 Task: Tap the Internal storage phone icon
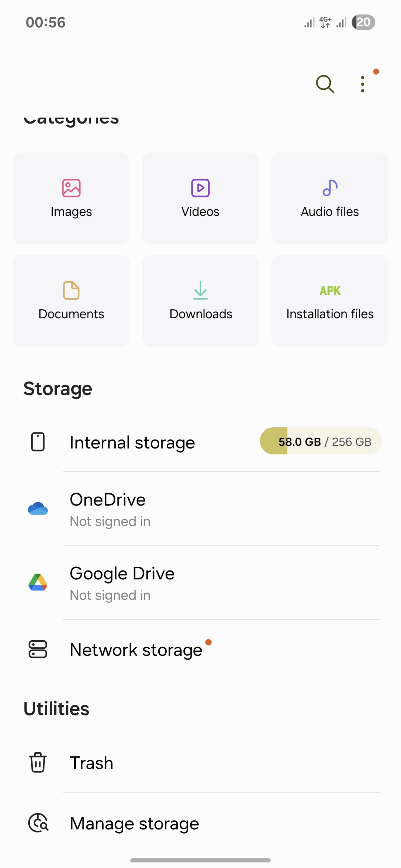tap(38, 442)
